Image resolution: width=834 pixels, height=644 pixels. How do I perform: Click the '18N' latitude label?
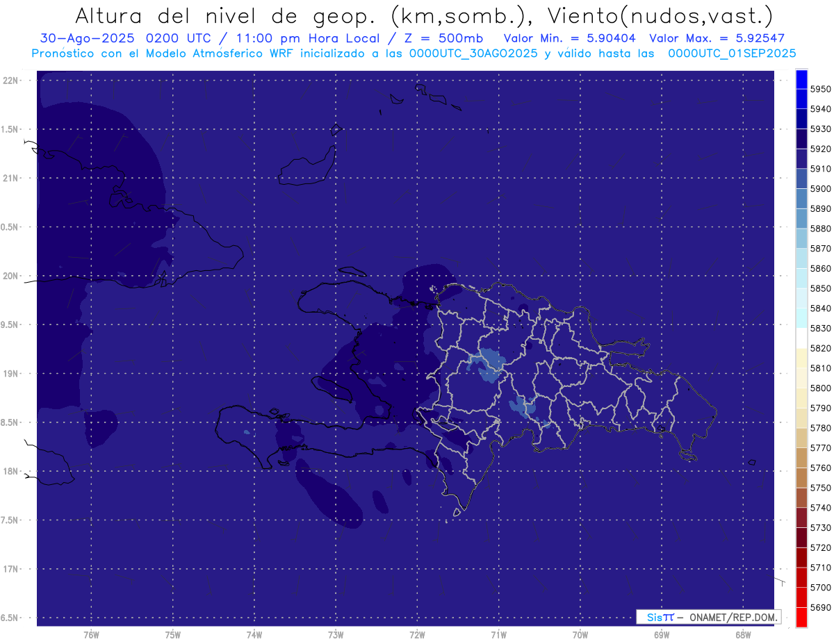click(x=11, y=472)
